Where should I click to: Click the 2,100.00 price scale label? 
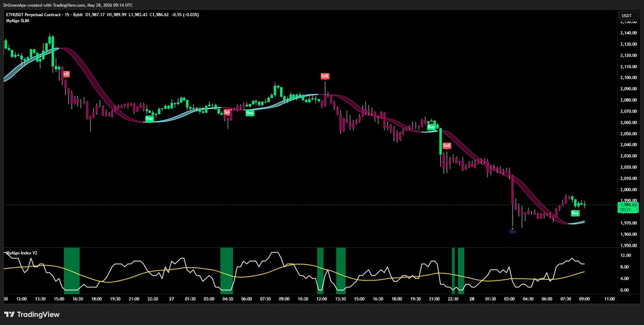[x=627, y=78]
